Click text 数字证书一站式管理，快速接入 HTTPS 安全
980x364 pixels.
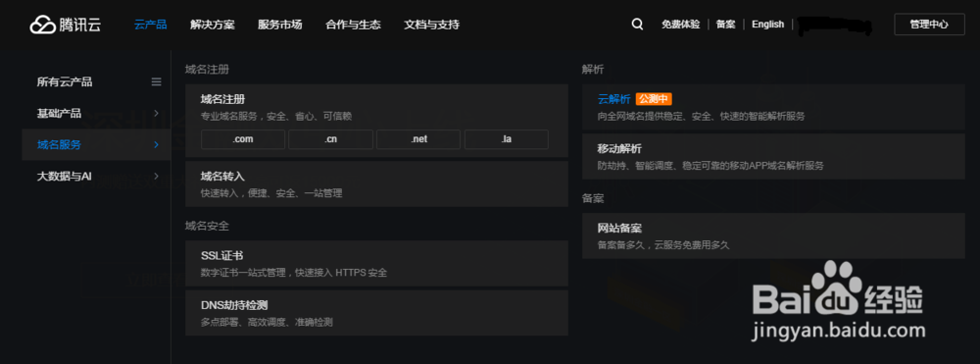coord(294,273)
